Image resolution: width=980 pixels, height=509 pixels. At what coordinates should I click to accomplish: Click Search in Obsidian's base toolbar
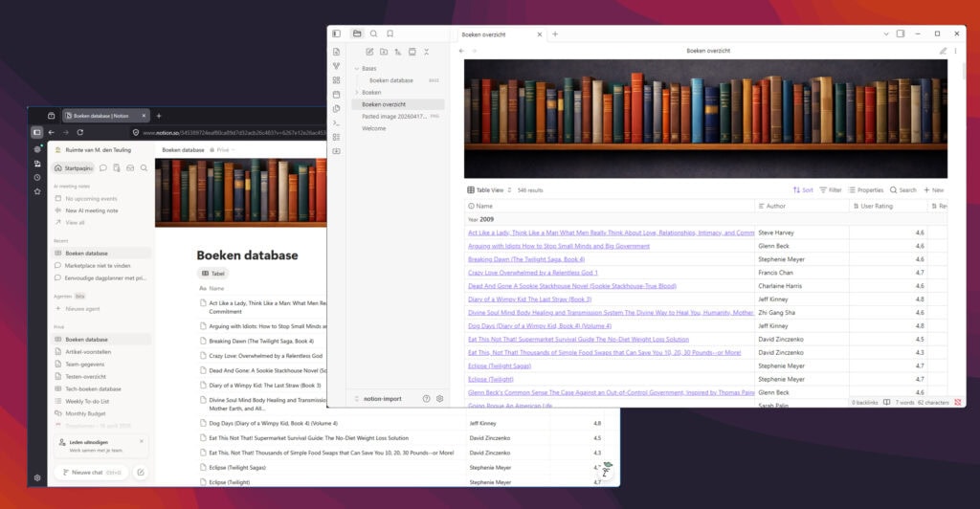tap(903, 189)
